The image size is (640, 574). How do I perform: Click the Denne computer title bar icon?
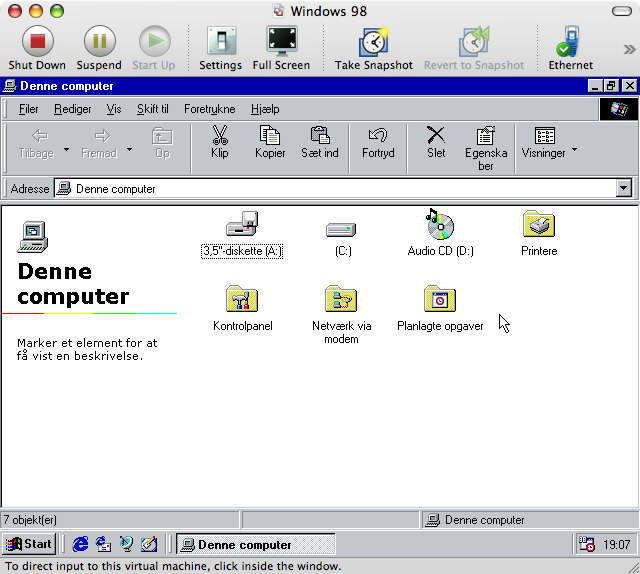click(9, 86)
